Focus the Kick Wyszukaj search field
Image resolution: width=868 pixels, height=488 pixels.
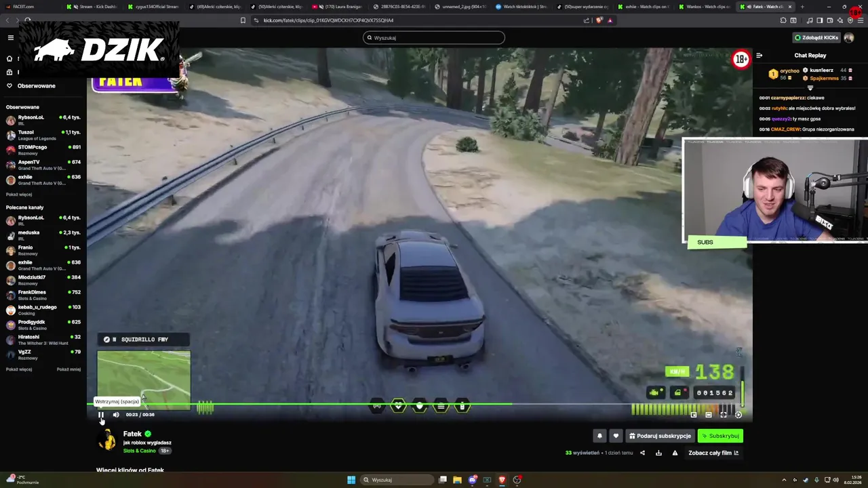(434, 37)
